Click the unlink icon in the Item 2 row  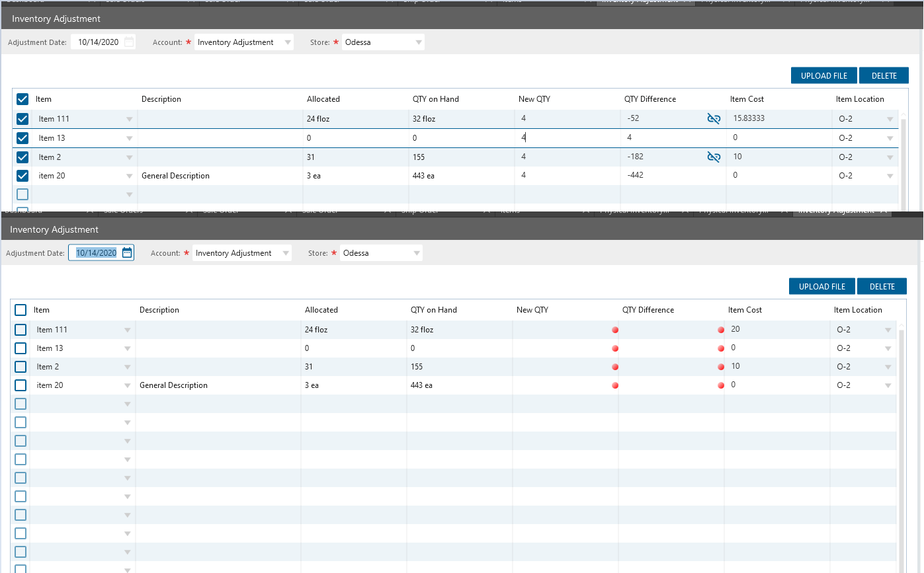tap(714, 157)
